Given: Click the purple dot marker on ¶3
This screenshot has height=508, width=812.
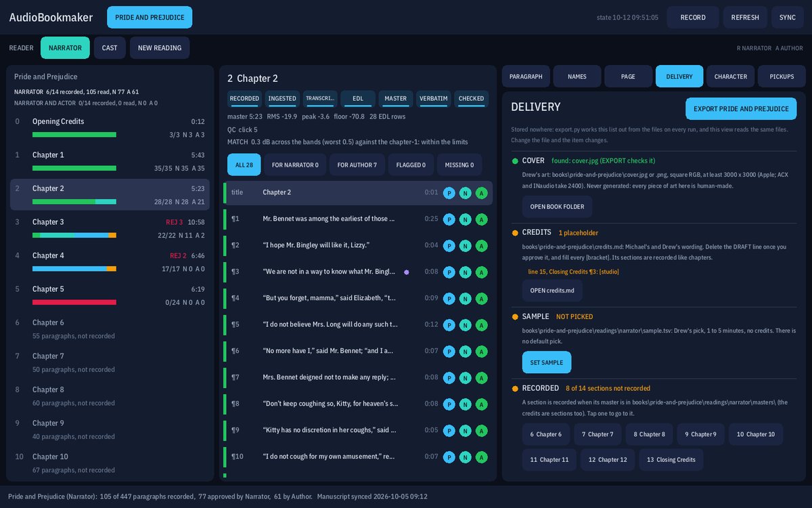Looking at the screenshot, I should [x=406, y=272].
